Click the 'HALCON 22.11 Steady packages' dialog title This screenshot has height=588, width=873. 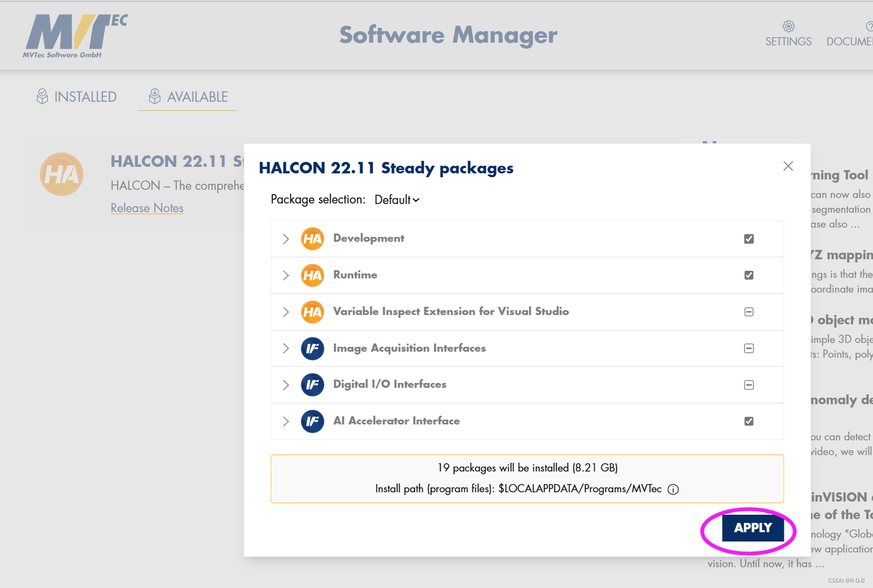(386, 168)
